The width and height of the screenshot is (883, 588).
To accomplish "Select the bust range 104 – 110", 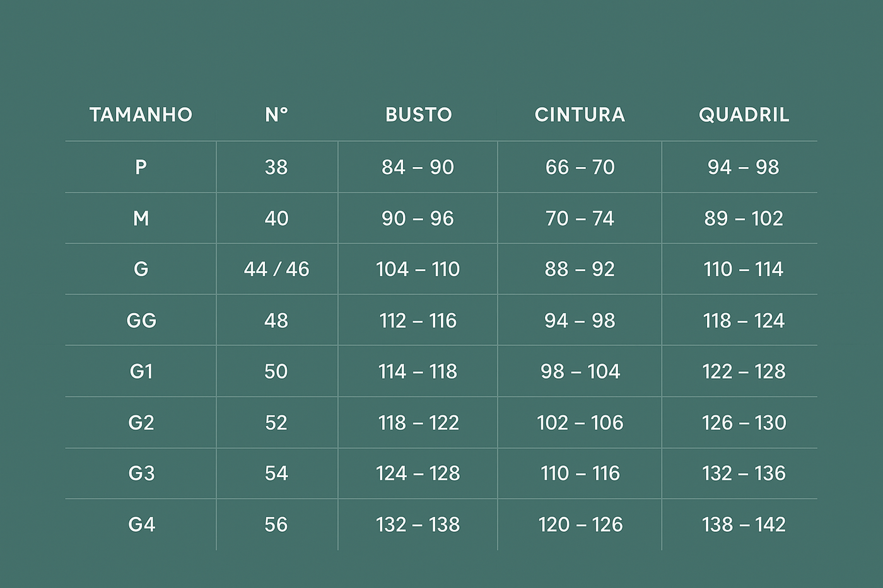I will point(418,269).
